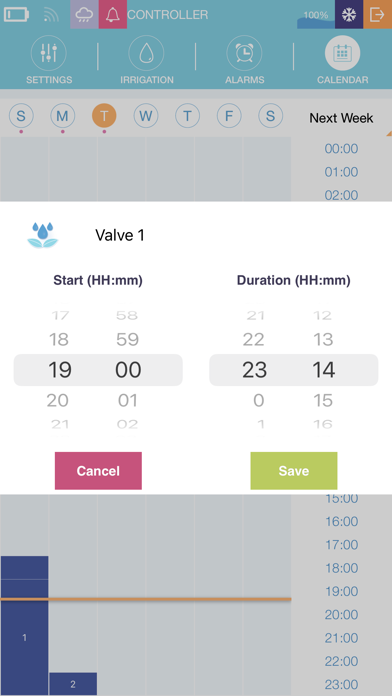This screenshot has height=696, width=392.
Task: Select the Wednesday day circle
Action: coord(146,116)
